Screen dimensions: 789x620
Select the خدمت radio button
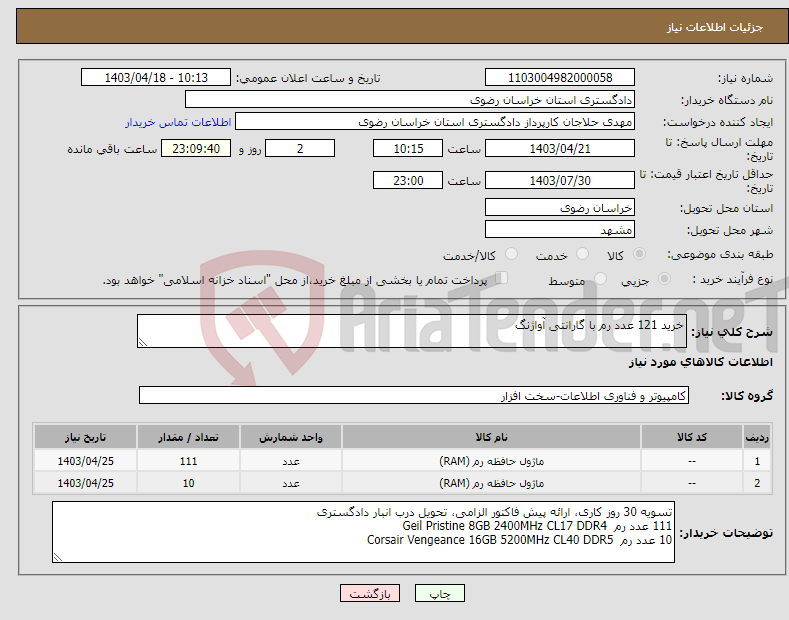coord(582,254)
